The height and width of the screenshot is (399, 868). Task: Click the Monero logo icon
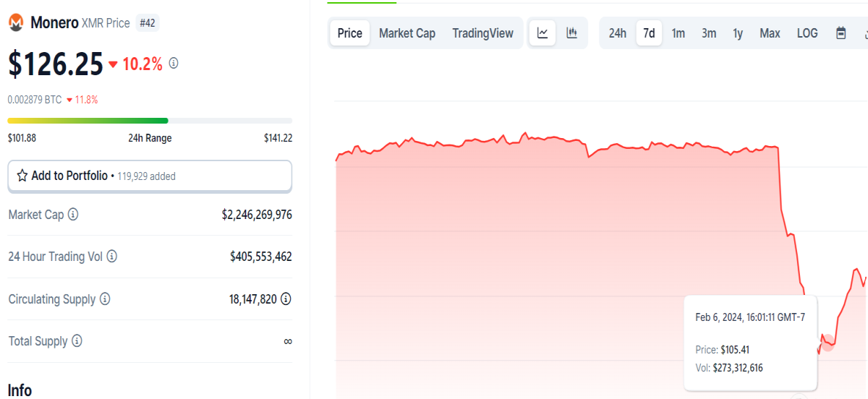pos(16,23)
